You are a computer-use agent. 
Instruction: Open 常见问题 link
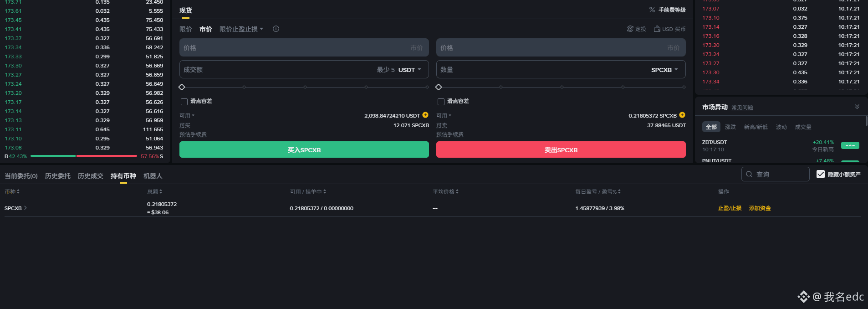coord(742,108)
